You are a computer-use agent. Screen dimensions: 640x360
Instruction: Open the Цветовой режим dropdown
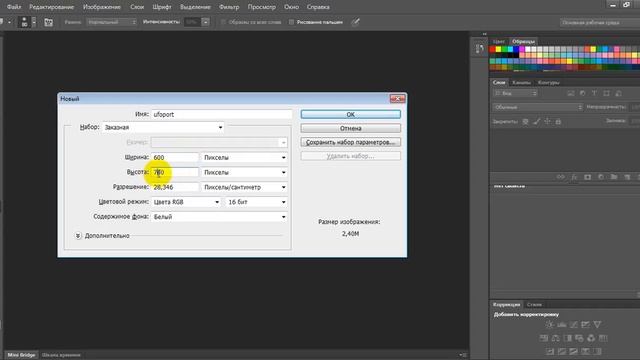186,202
